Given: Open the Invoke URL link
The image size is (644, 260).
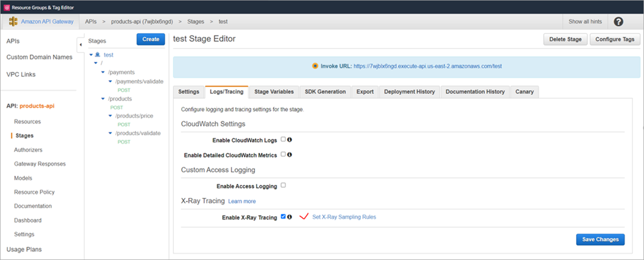Looking at the screenshot, I should (x=428, y=66).
